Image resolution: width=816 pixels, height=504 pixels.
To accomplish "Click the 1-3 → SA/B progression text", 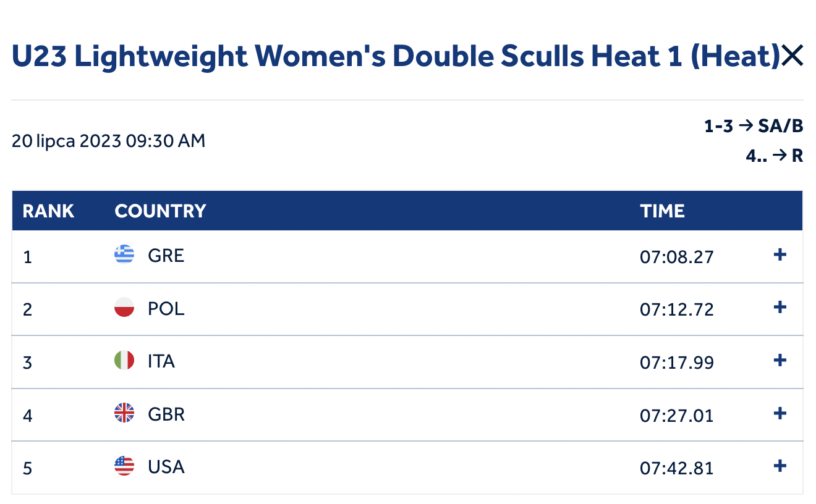I will point(754,127).
